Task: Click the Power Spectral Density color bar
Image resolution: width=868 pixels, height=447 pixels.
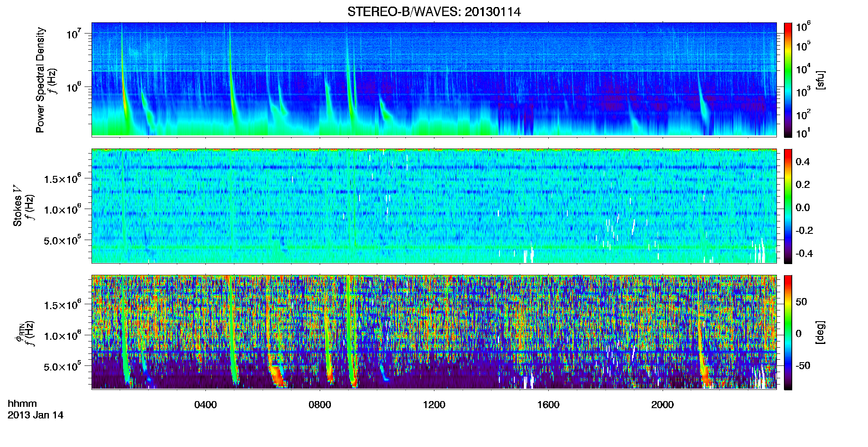Action: (x=788, y=80)
